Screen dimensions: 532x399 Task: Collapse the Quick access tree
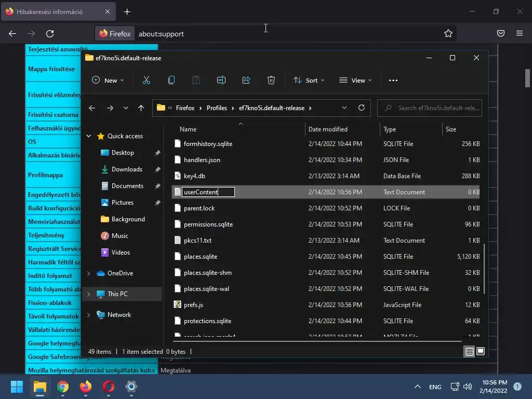[88, 136]
